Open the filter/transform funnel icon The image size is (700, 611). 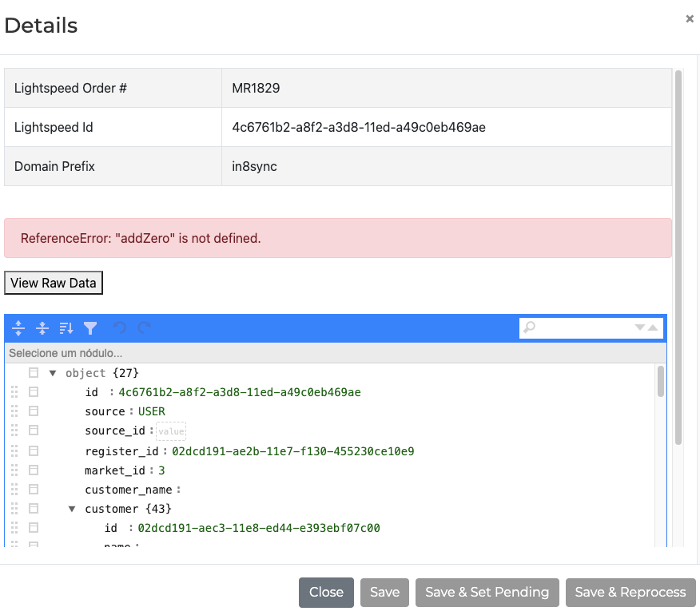coord(90,328)
